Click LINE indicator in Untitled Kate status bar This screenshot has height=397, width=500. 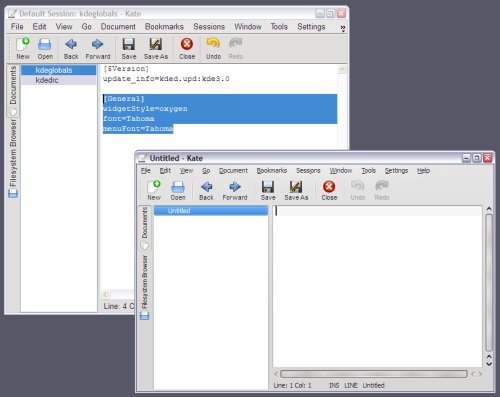(351, 385)
